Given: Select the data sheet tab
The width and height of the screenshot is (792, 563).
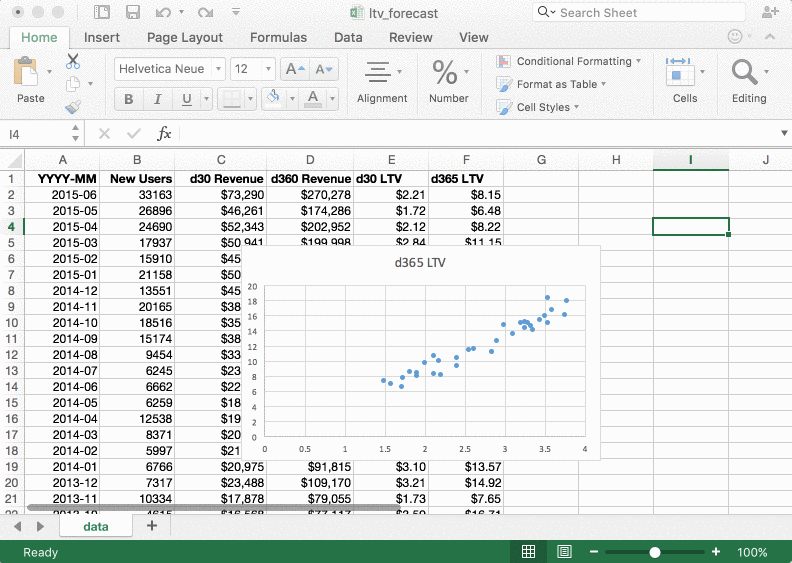Looking at the screenshot, I should click(x=96, y=527).
